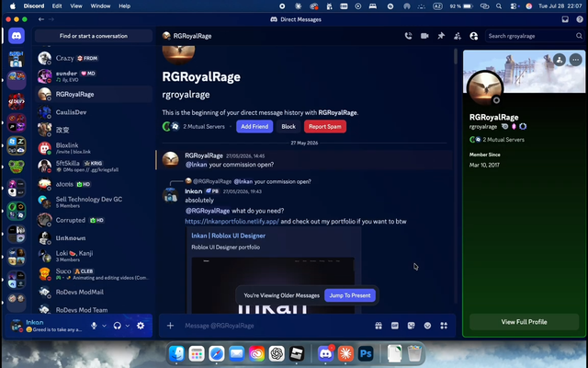This screenshot has width=588, height=368.
Task: Open the View menu
Action: 76,6
